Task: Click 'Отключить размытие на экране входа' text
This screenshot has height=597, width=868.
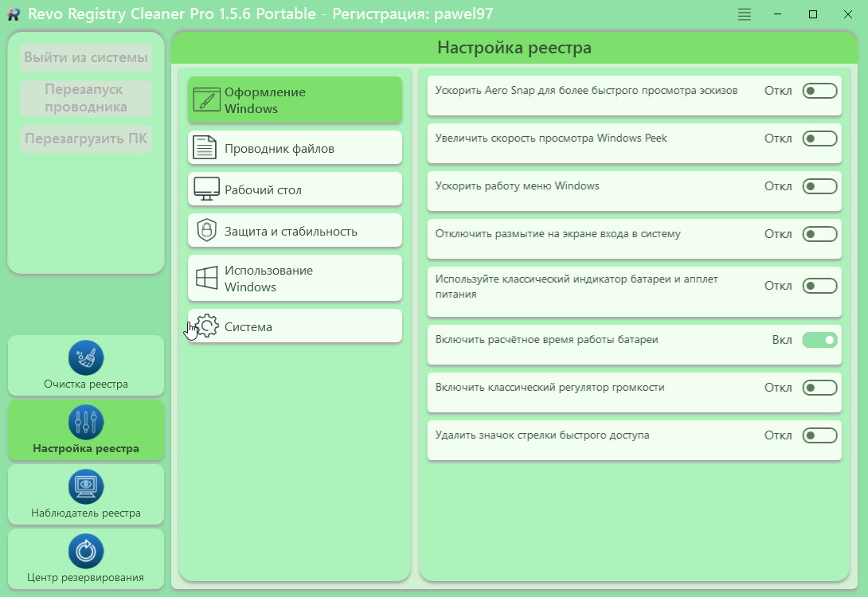Action: pos(557,233)
